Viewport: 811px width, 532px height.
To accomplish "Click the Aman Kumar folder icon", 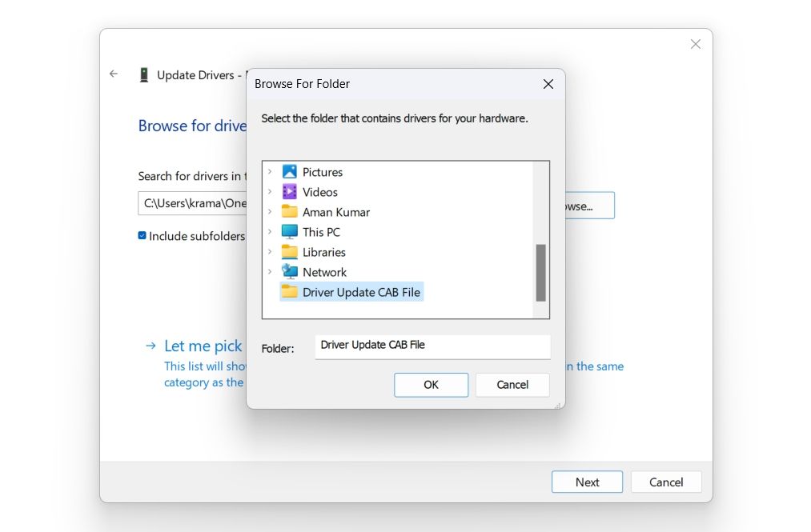I will 289,211.
